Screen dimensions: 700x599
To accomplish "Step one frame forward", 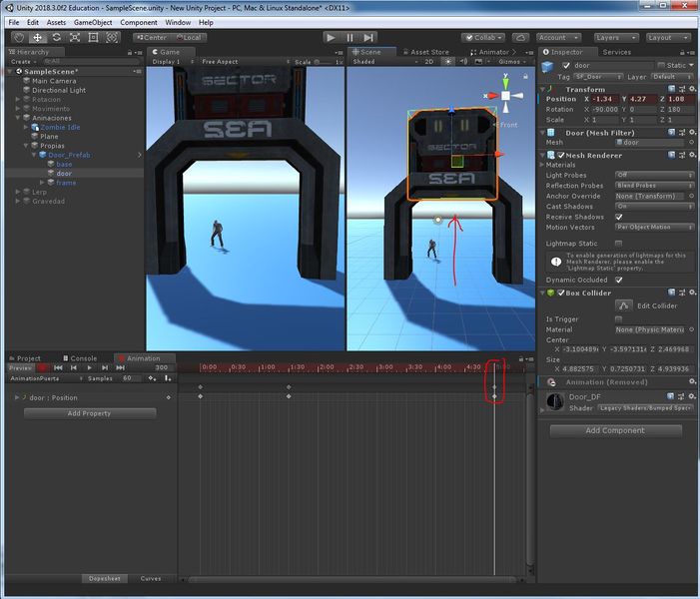I will point(368,38).
